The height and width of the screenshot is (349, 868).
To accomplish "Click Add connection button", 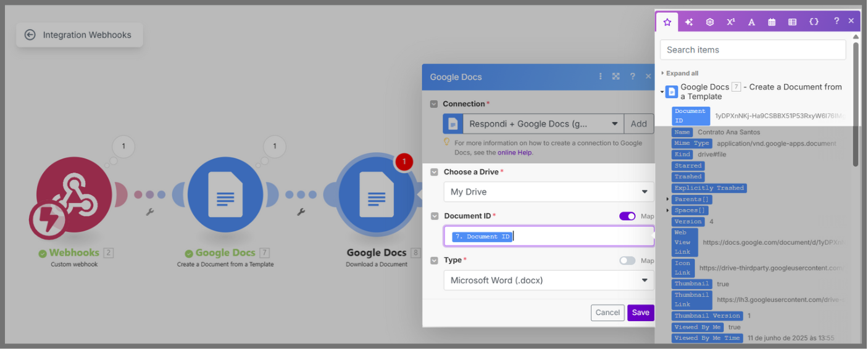I will coord(638,124).
